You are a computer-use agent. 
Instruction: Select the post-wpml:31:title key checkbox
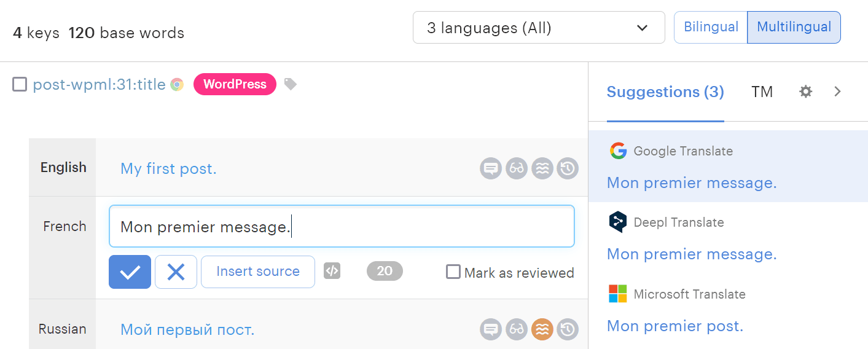[x=20, y=84]
